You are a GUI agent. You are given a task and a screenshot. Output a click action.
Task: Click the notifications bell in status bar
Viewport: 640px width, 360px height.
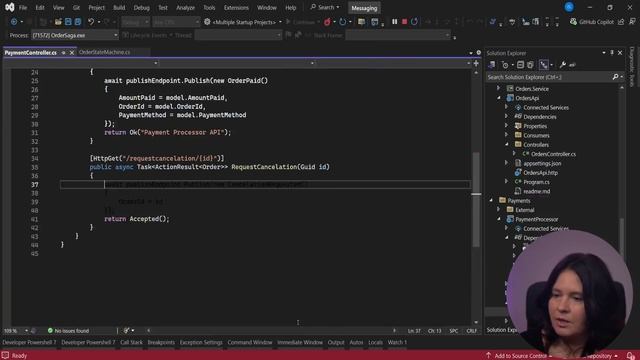tap(631, 356)
